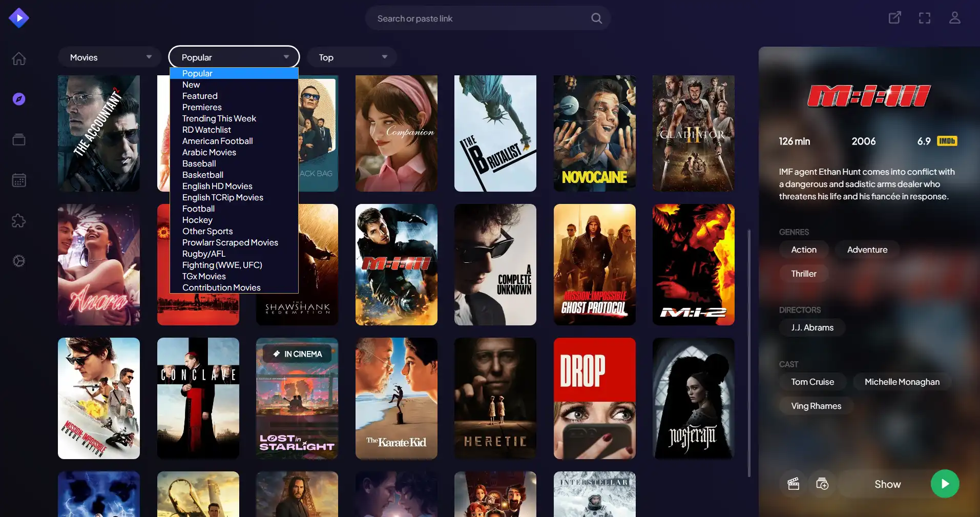
Task: Select Trending This Week option
Action: pos(219,118)
